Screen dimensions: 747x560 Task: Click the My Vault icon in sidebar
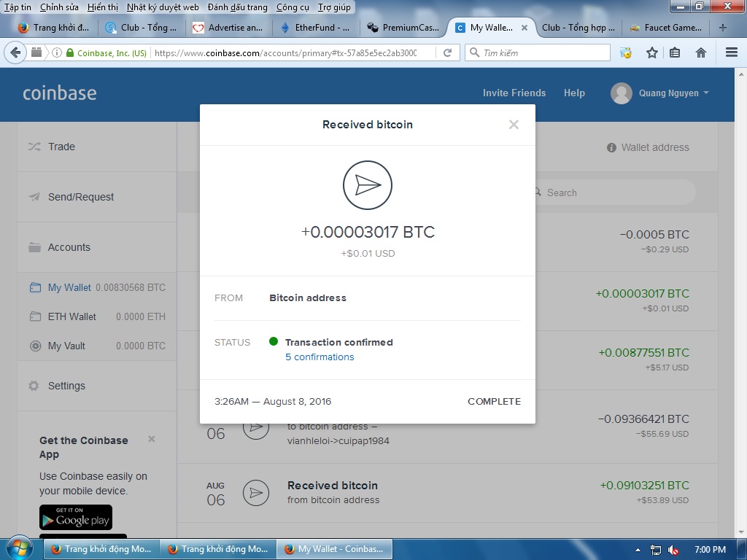(x=35, y=346)
